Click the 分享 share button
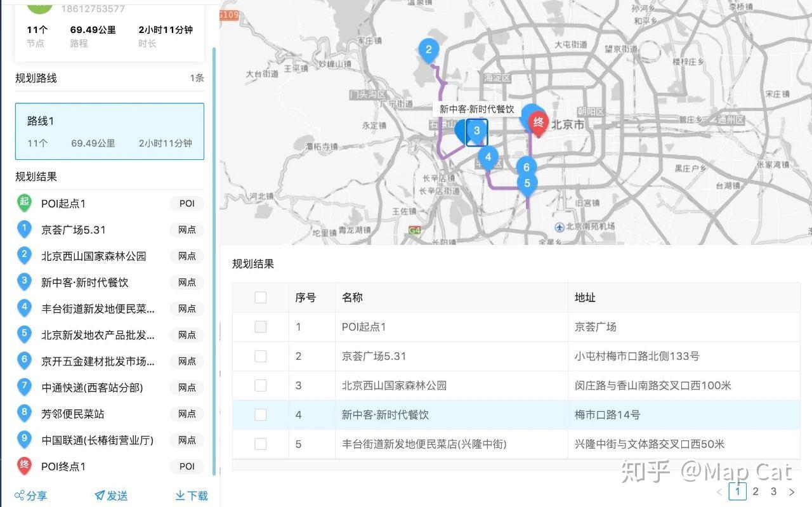812x507 pixels. pos(30,496)
